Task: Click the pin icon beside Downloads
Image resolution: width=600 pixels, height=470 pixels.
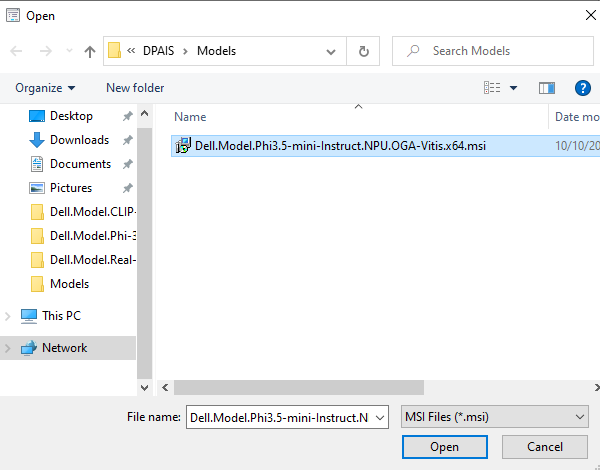Action: coord(127,140)
